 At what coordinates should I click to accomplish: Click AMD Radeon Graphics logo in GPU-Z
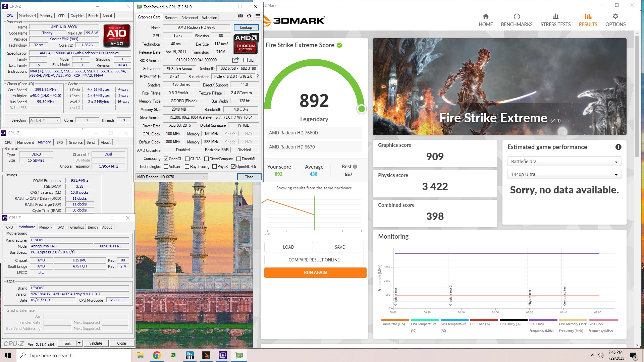(x=246, y=44)
